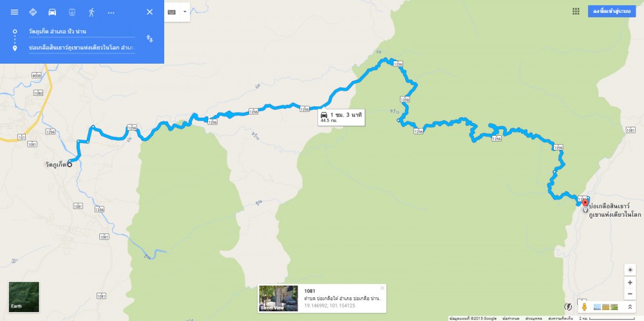Select the driving car travel mode
Screen dimensions: 644x321
tap(52, 12)
